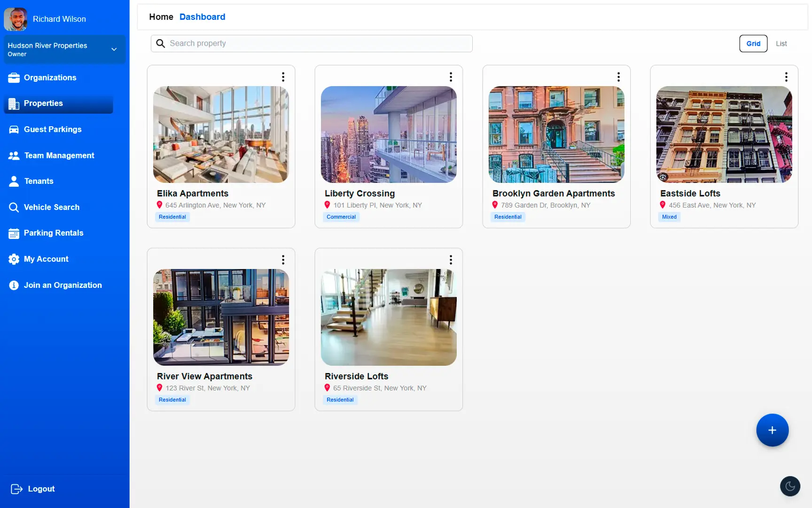
Task: Open My Account via the gear icon
Action: [14, 259]
